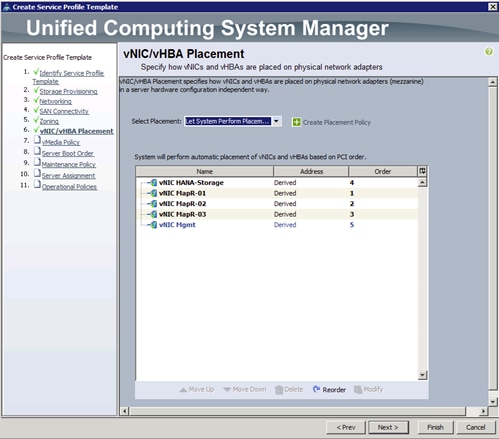Click the Next button
499x439 pixels.
point(388,427)
